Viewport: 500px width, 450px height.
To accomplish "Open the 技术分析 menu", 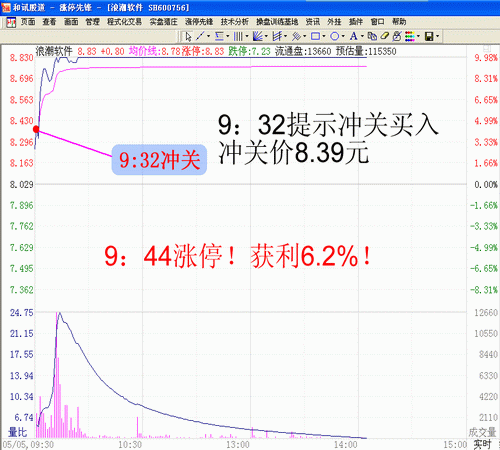I will pyautogui.click(x=235, y=22).
